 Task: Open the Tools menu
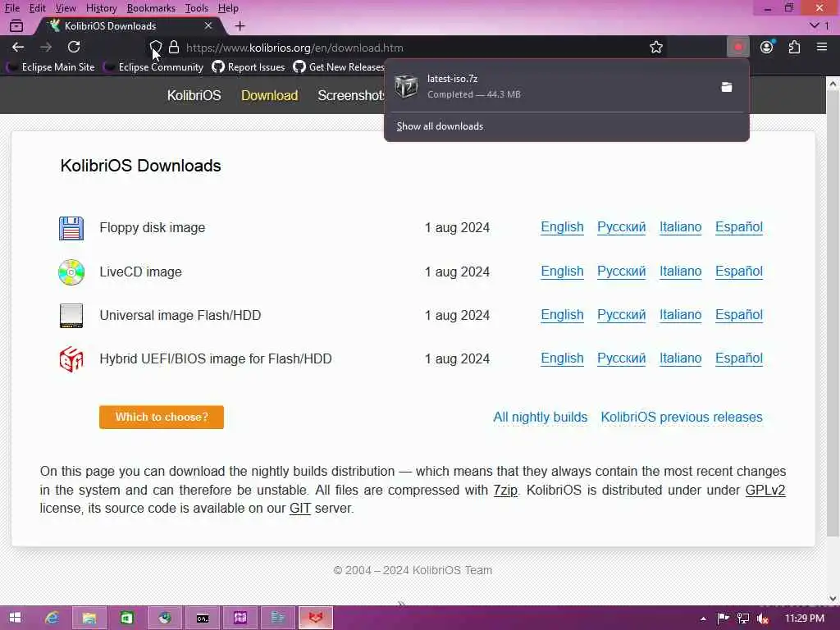(x=196, y=8)
